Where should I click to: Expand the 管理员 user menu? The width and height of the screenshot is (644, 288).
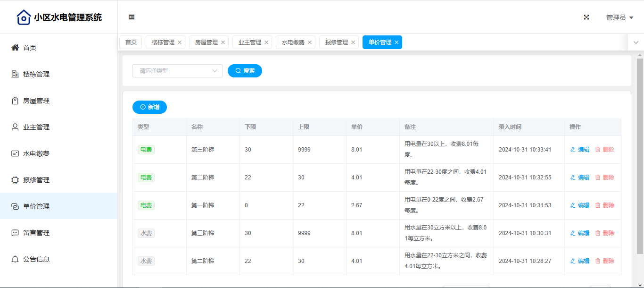pyautogui.click(x=619, y=17)
